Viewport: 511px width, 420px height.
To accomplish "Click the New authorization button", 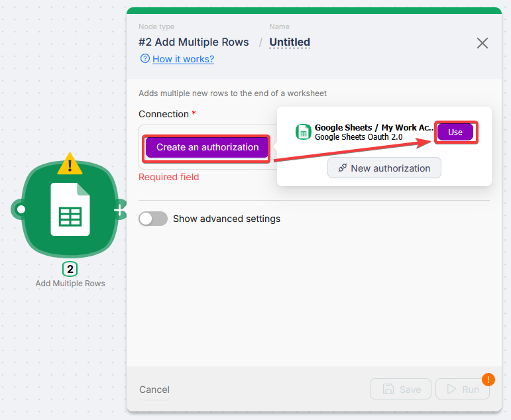I will [384, 168].
